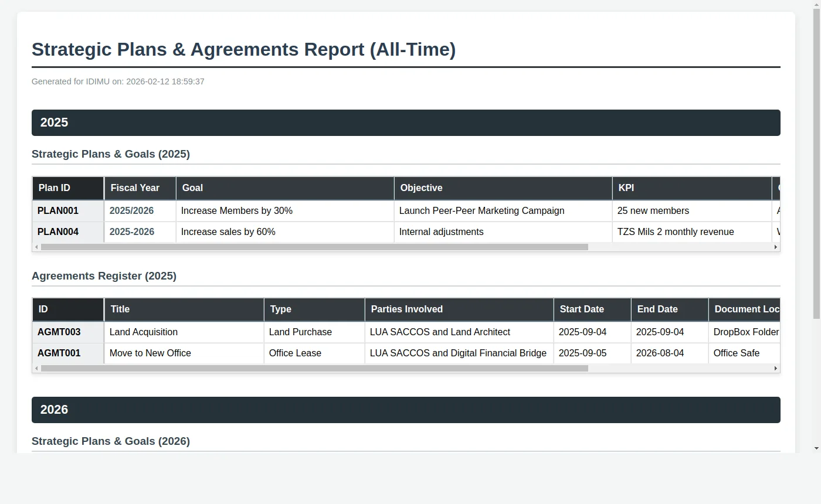Select the AGMT003 cell
This screenshot has width=821, height=504.
point(68,332)
